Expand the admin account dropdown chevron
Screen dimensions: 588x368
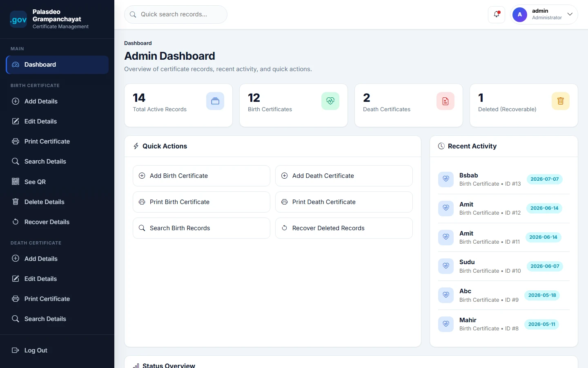pos(570,14)
